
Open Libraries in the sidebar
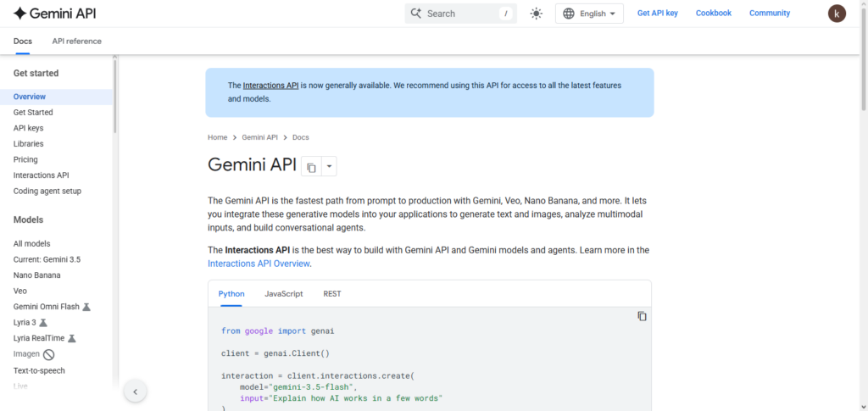point(28,144)
